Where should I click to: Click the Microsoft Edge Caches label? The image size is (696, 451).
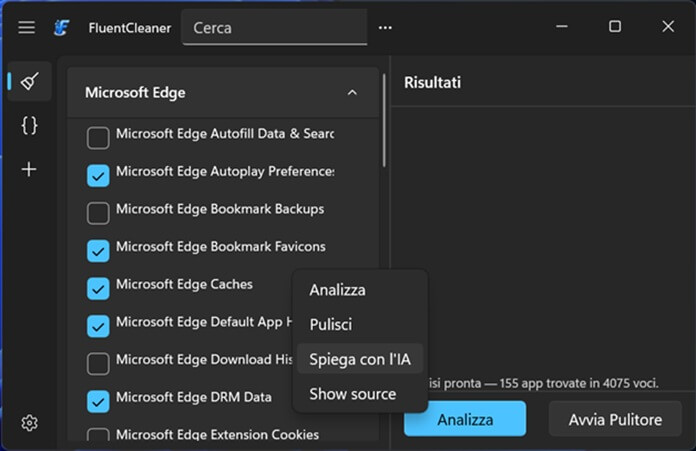pyautogui.click(x=184, y=284)
